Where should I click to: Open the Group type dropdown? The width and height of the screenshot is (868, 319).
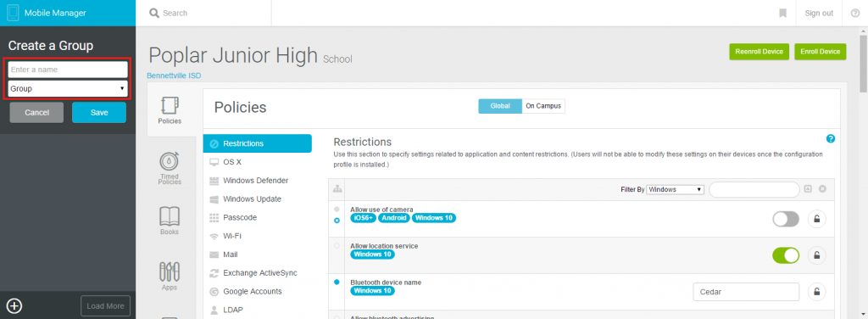[68, 88]
